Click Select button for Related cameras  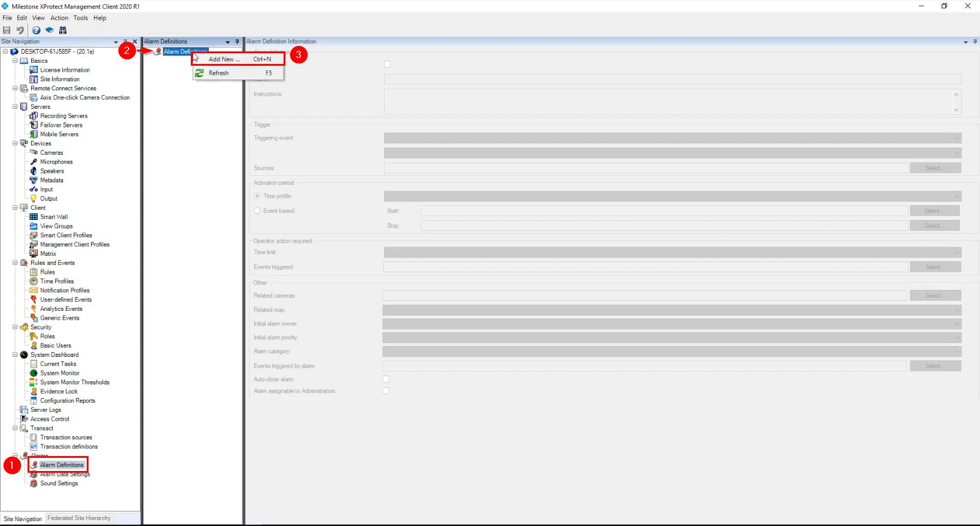coord(936,295)
